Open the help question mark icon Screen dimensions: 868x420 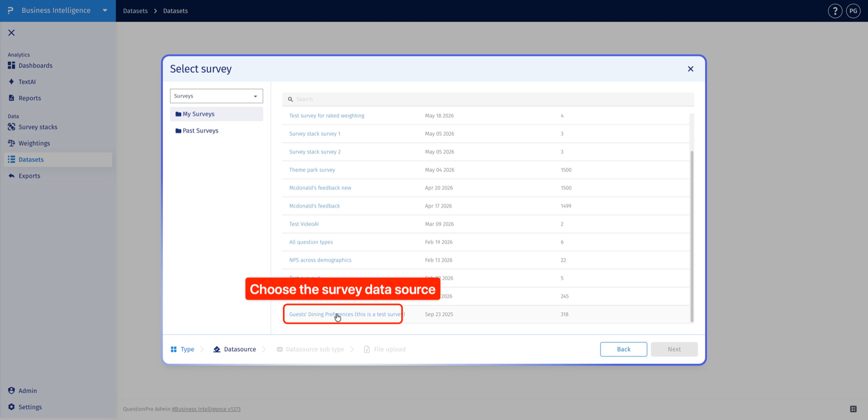pos(835,11)
